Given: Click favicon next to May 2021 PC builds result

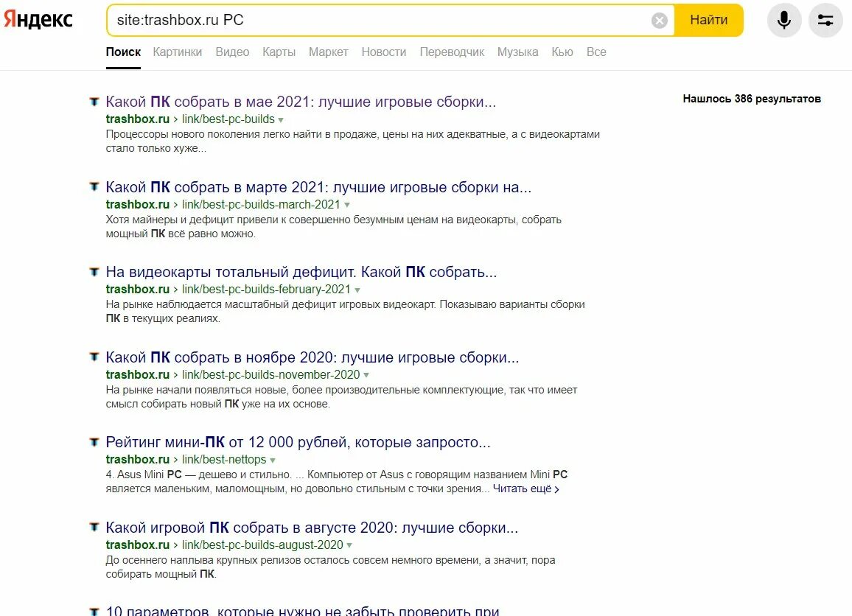Looking at the screenshot, I should tap(94, 101).
